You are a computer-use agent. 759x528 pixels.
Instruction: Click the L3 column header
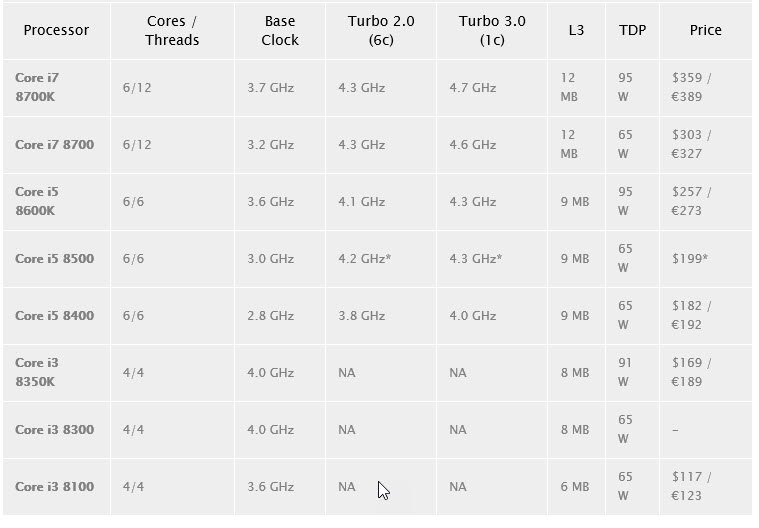[576, 30]
